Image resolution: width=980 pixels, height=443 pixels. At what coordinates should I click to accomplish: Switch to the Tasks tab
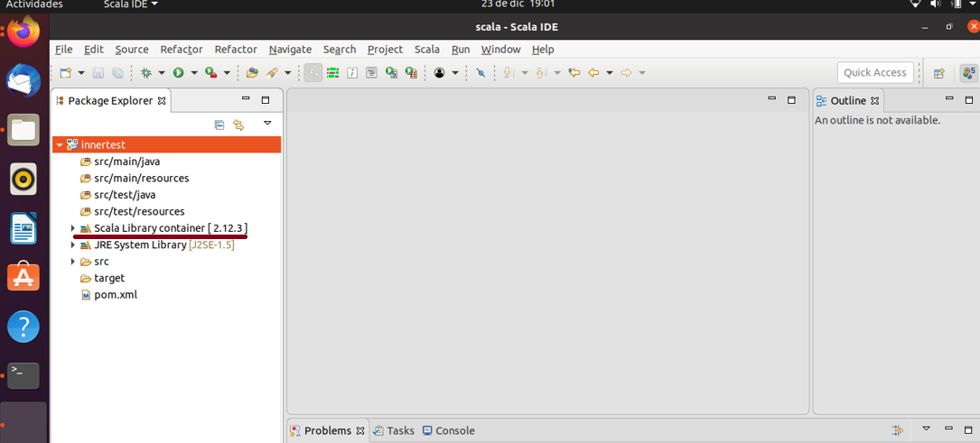click(x=394, y=430)
